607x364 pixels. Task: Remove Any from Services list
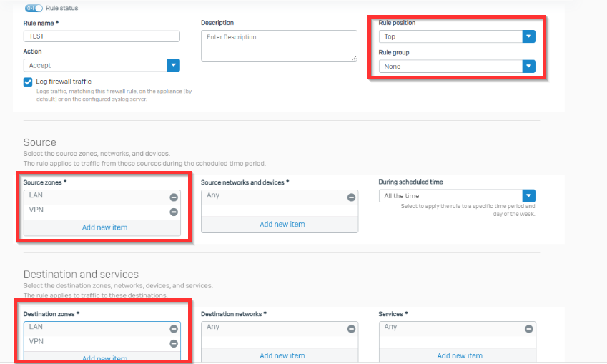(x=528, y=329)
